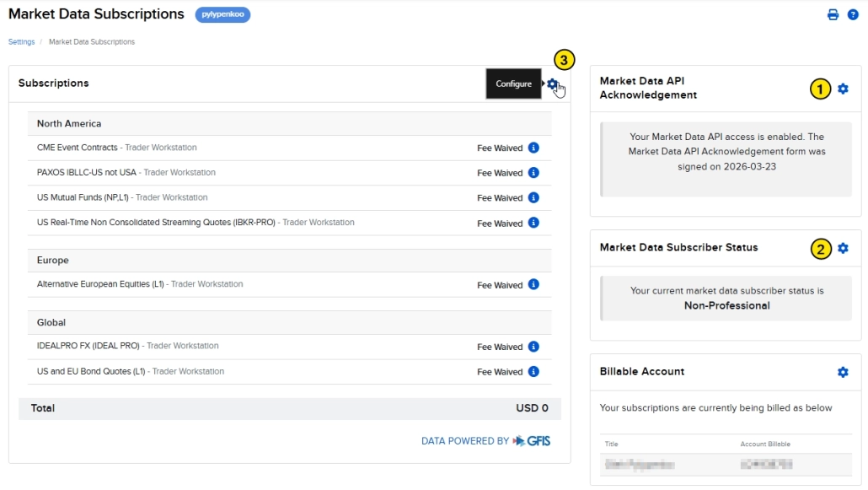868x490 pixels.
Task: Open the Billable Account settings gear
Action: click(x=842, y=371)
